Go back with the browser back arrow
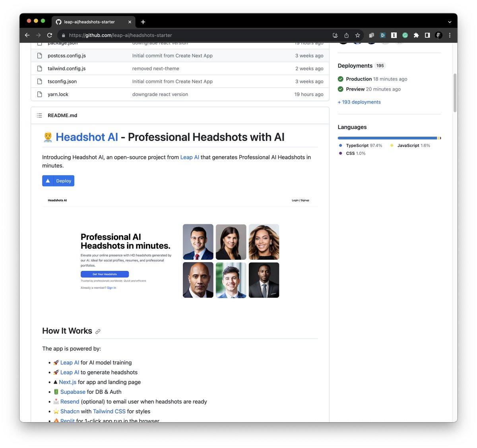The height and width of the screenshot is (448, 477). pyautogui.click(x=27, y=35)
